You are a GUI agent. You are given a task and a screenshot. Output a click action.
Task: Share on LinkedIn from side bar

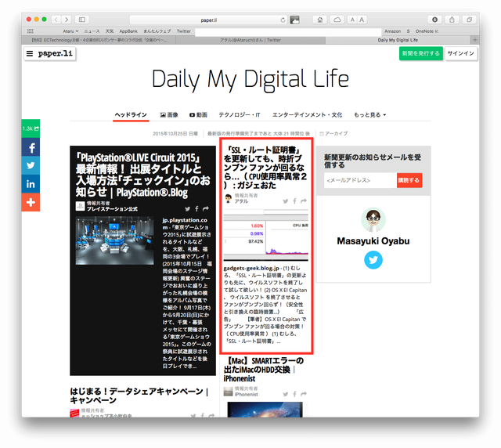[31, 184]
